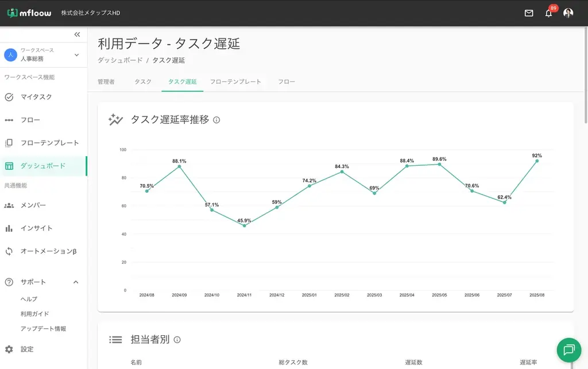Image resolution: width=588 pixels, height=369 pixels.
Task: Click the page vertical scrollbar
Action: point(585,75)
